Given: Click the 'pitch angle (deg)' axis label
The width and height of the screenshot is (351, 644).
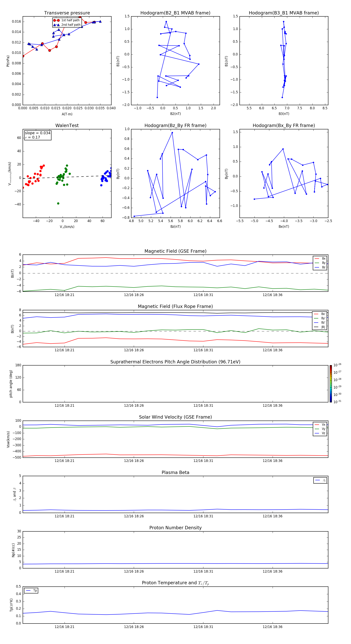Looking at the screenshot, I should pyautogui.click(x=11, y=384).
